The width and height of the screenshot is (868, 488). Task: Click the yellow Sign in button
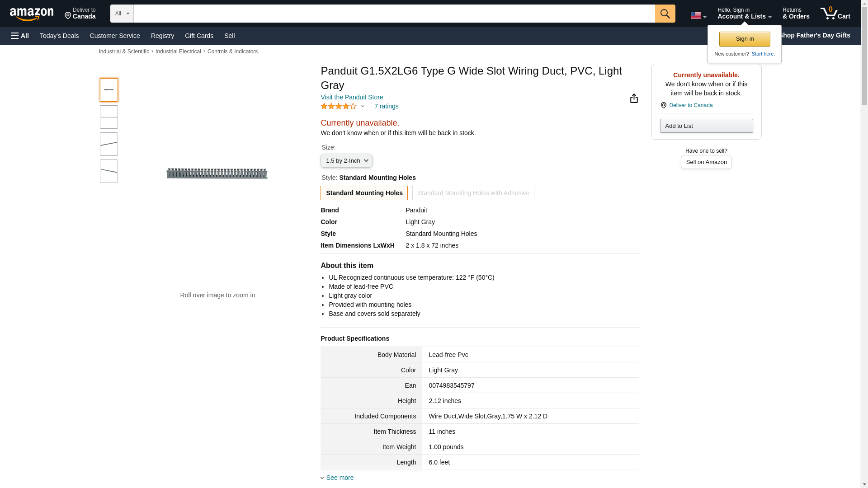point(744,39)
